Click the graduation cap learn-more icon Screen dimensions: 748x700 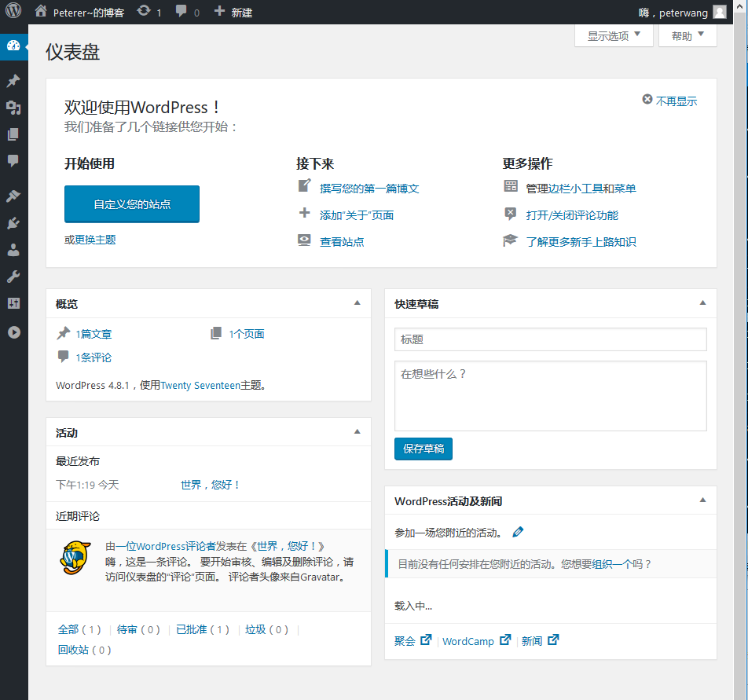click(511, 240)
